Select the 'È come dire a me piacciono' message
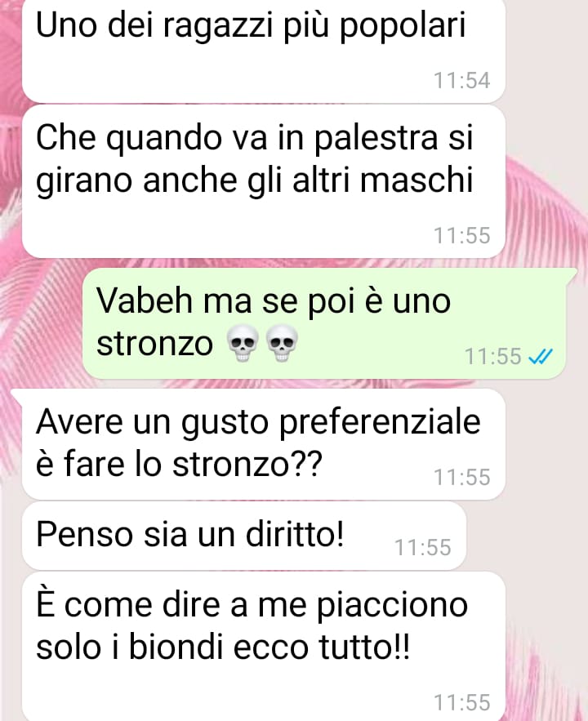Image resolution: width=588 pixels, height=721 pixels. (x=264, y=647)
